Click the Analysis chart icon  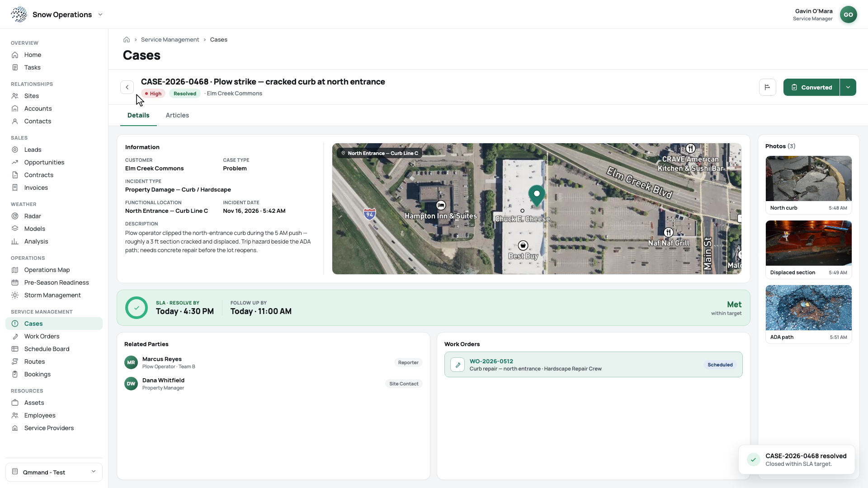[x=15, y=241]
